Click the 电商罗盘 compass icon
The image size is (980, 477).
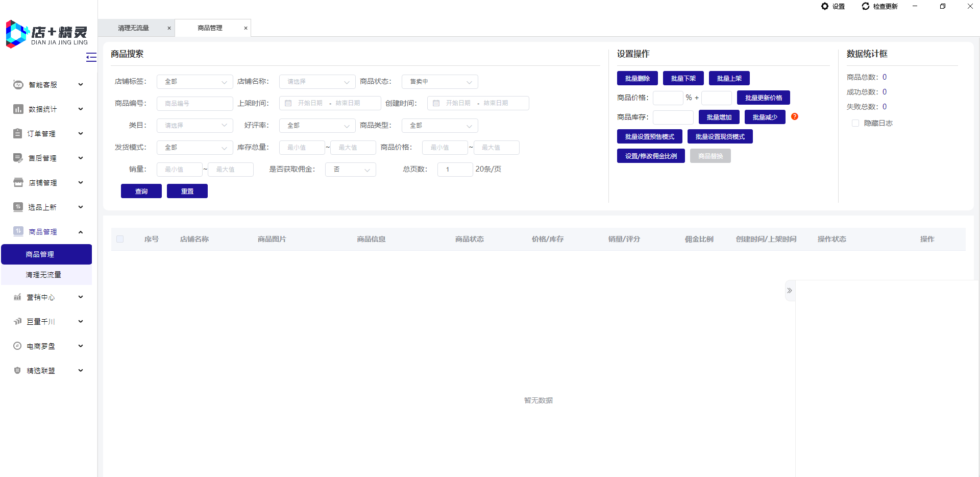click(17, 346)
